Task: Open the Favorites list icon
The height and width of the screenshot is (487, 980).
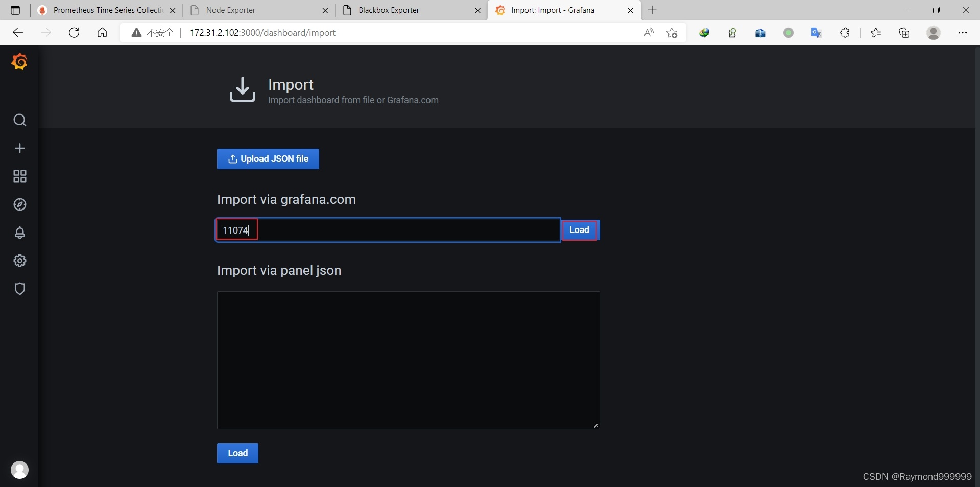Action: [x=876, y=33]
